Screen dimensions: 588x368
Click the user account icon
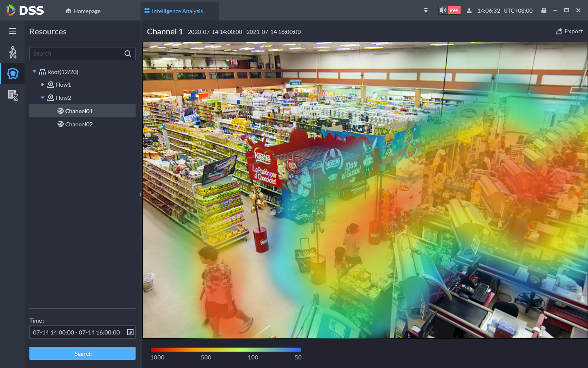(x=469, y=11)
